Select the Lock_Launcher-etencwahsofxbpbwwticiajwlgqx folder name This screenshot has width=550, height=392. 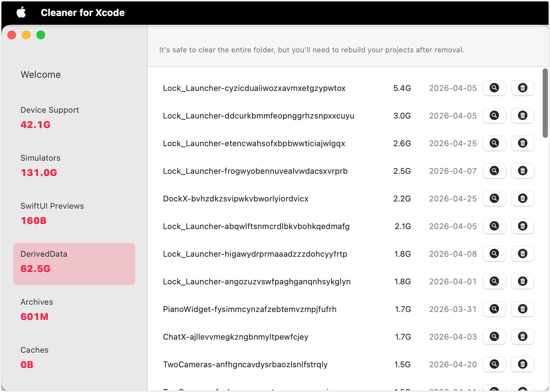click(x=254, y=144)
